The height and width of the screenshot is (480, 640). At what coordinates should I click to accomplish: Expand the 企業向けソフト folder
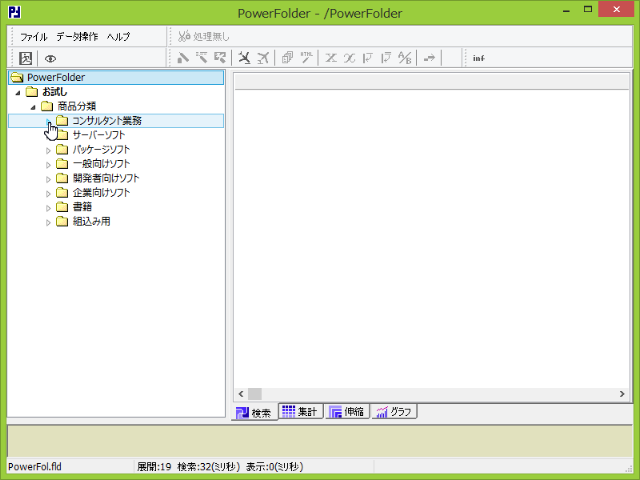[x=48, y=193]
